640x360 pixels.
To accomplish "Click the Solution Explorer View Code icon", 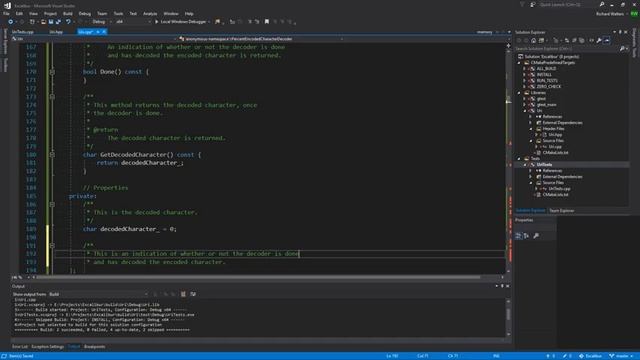I will tap(591, 40).
